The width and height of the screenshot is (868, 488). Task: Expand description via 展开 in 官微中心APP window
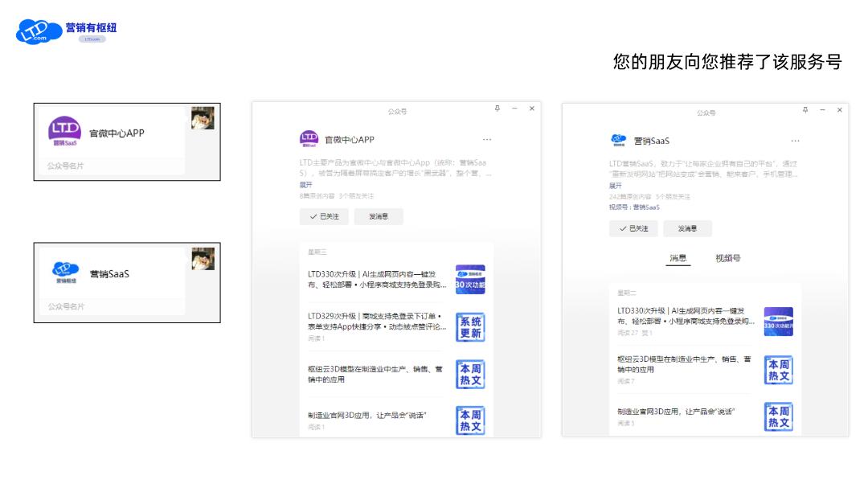coord(305,185)
